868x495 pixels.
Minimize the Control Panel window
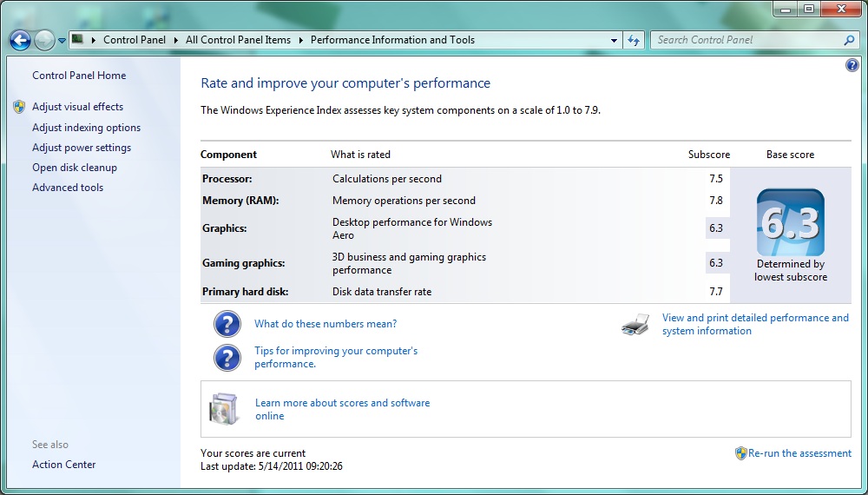[x=785, y=9]
